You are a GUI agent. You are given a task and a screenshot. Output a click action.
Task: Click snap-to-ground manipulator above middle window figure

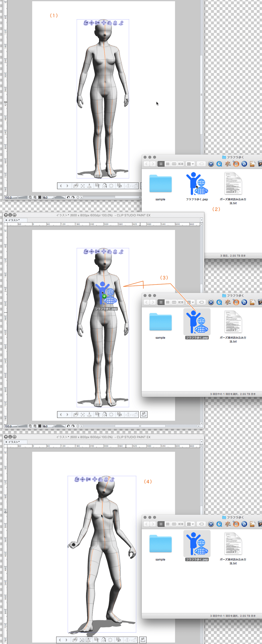121,251
